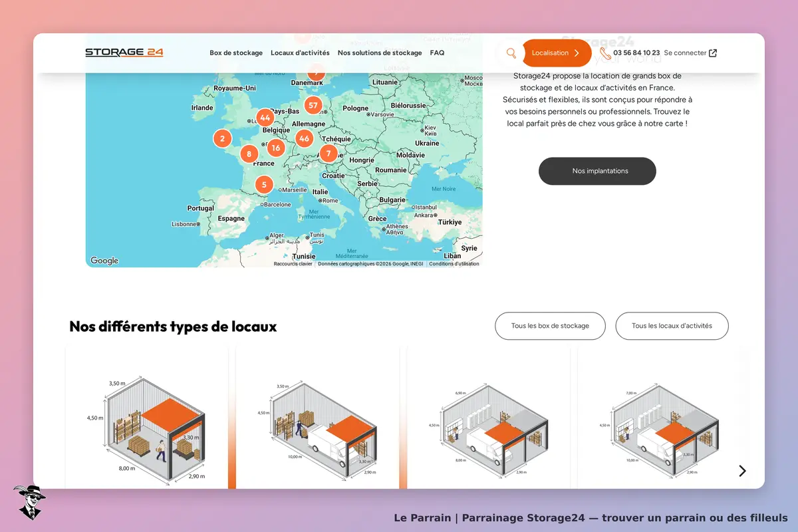This screenshot has width=798, height=532.
Task: Click the Google logo on map
Action: pyautogui.click(x=104, y=261)
